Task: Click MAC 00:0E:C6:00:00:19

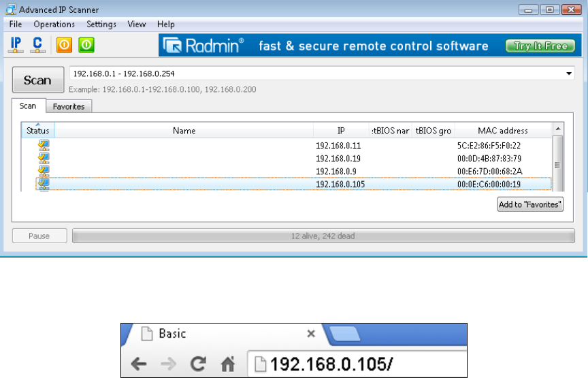Action: click(489, 185)
